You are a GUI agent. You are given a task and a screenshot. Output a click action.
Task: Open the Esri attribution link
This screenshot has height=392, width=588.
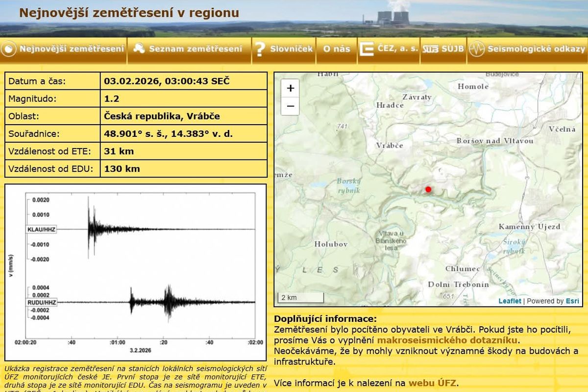572,301
